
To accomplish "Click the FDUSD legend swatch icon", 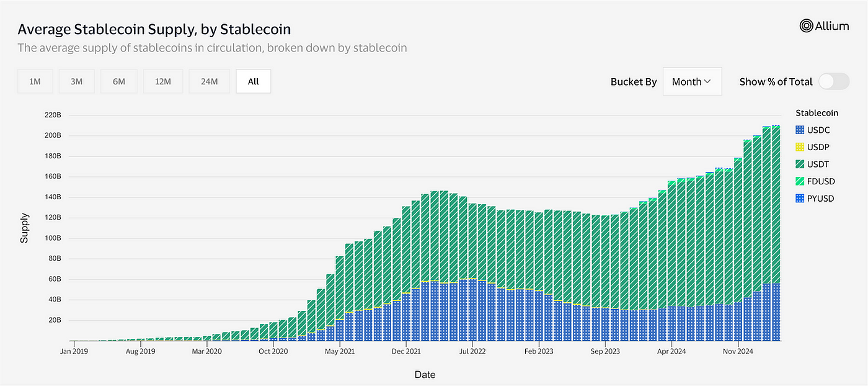I will pos(801,181).
